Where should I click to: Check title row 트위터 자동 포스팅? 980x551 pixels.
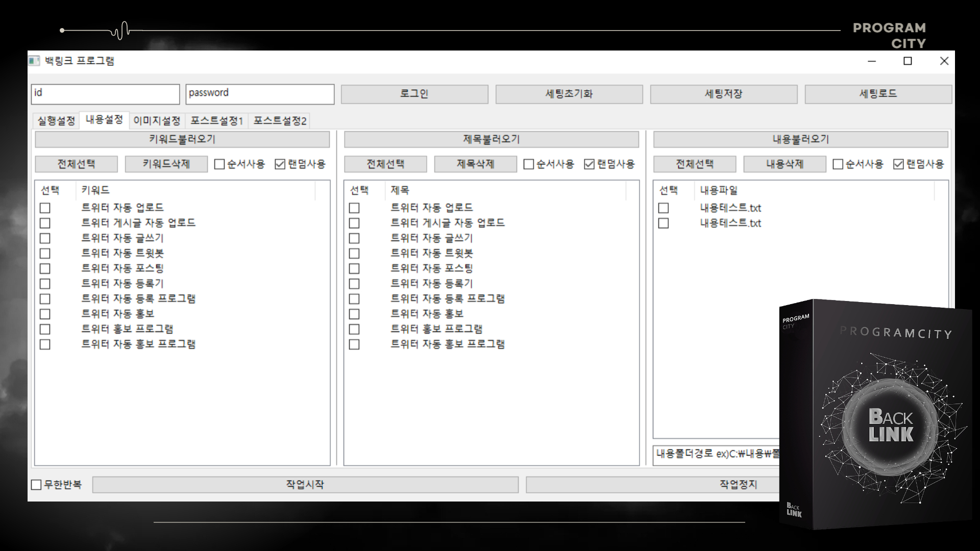click(x=354, y=269)
